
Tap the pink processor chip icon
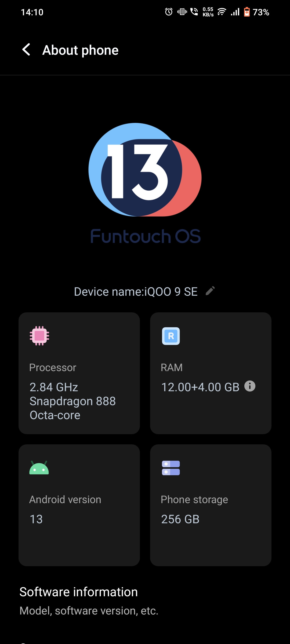(39, 336)
